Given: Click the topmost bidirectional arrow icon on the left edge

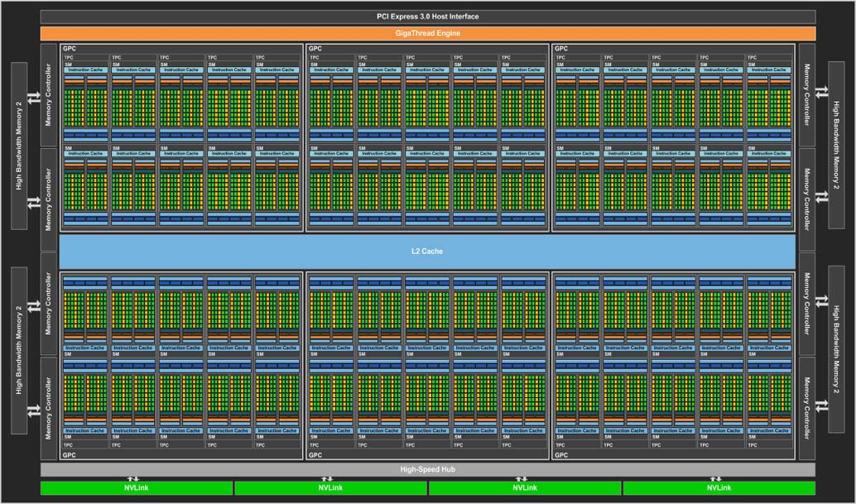Looking at the screenshot, I should pos(34,98).
